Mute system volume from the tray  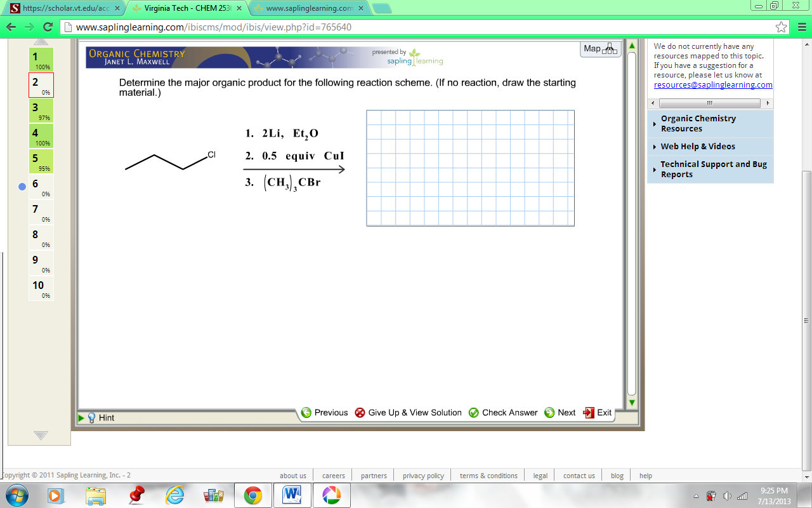tap(727, 494)
